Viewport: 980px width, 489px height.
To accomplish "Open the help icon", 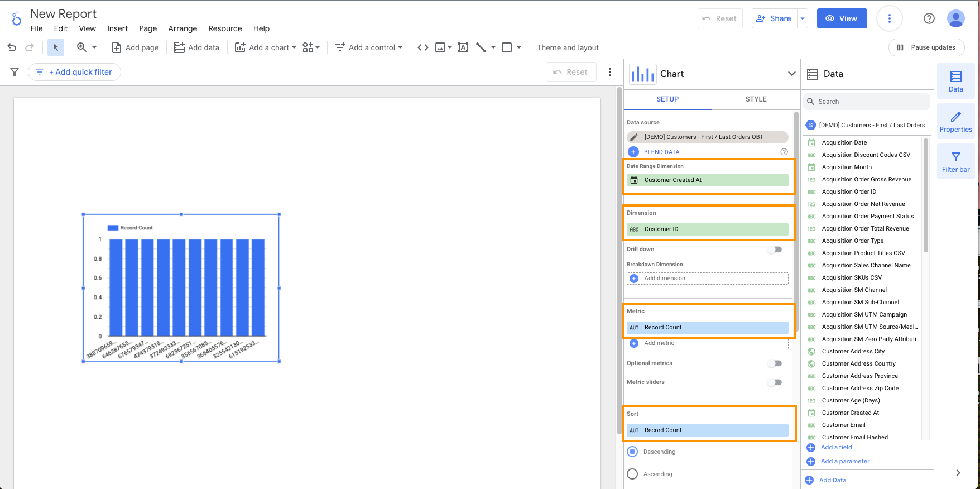I will coord(929,18).
